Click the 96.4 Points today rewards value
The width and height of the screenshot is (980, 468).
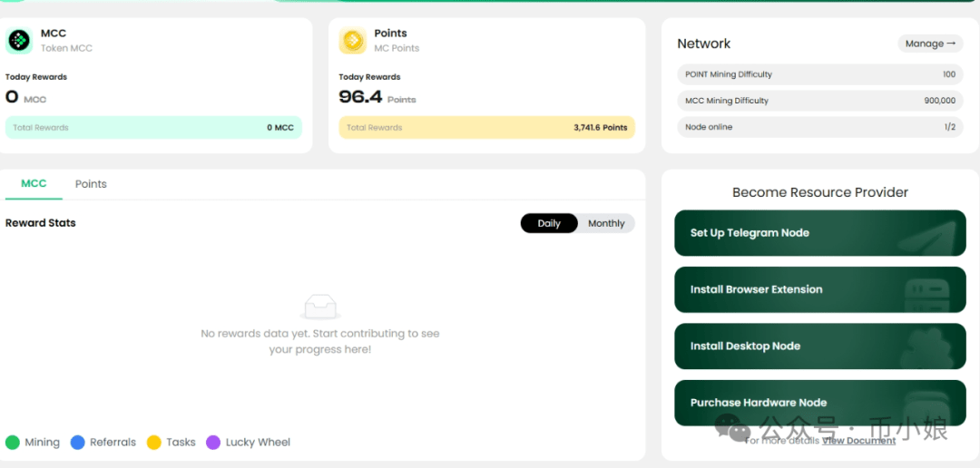point(377,97)
